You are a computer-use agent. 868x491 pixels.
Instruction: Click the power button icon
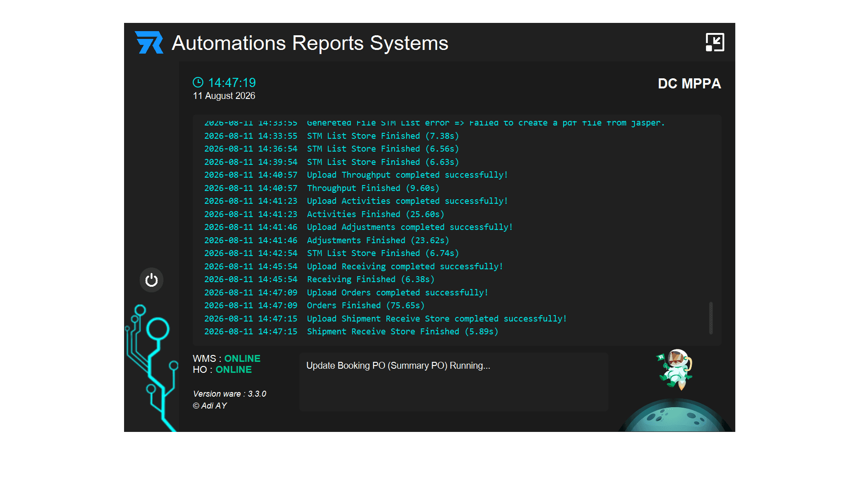point(152,280)
